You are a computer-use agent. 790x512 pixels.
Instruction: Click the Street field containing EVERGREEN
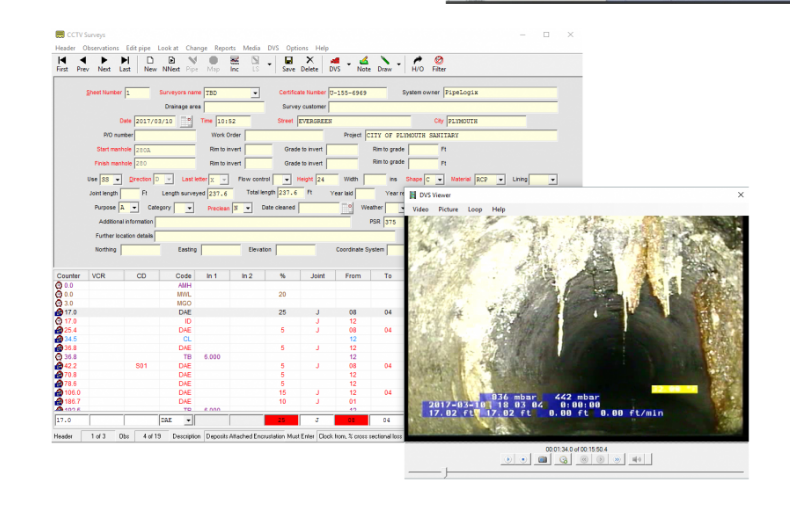(354, 121)
